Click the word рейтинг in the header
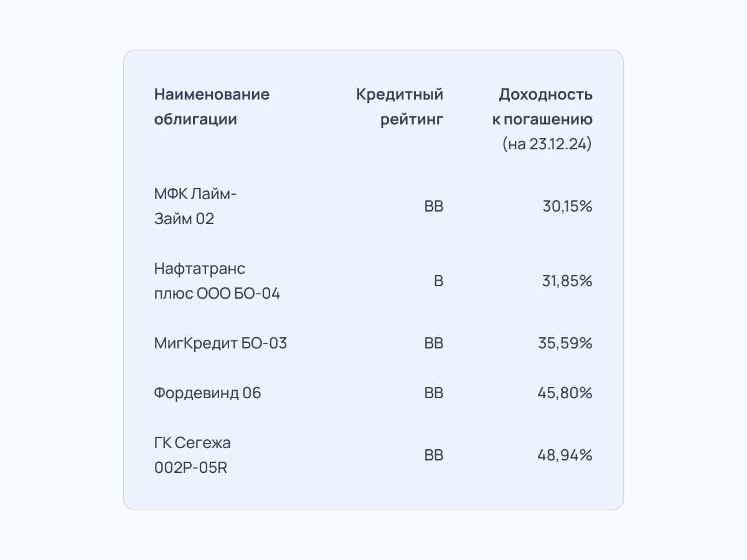The width and height of the screenshot is (747, 560). coord(412,119)
